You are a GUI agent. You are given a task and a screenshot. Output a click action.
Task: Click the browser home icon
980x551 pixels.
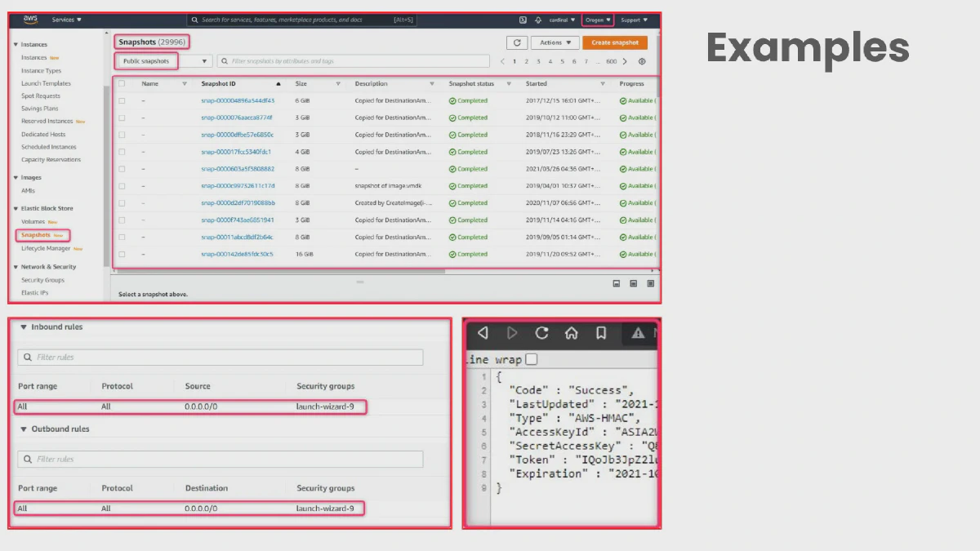572,333
